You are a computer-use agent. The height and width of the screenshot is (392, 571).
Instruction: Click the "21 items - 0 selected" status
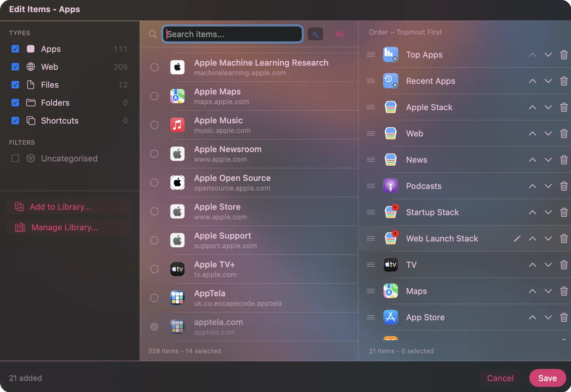(401, 351)
